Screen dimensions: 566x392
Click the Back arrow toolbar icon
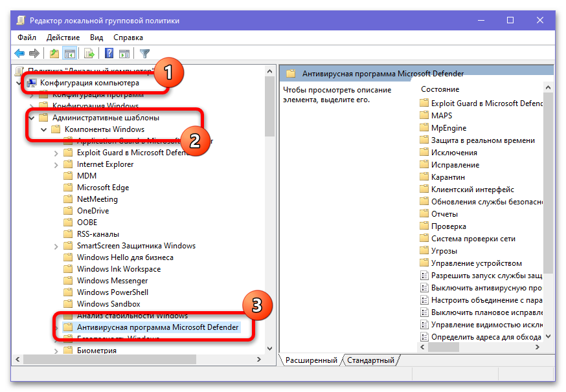[x=19, y=54]
